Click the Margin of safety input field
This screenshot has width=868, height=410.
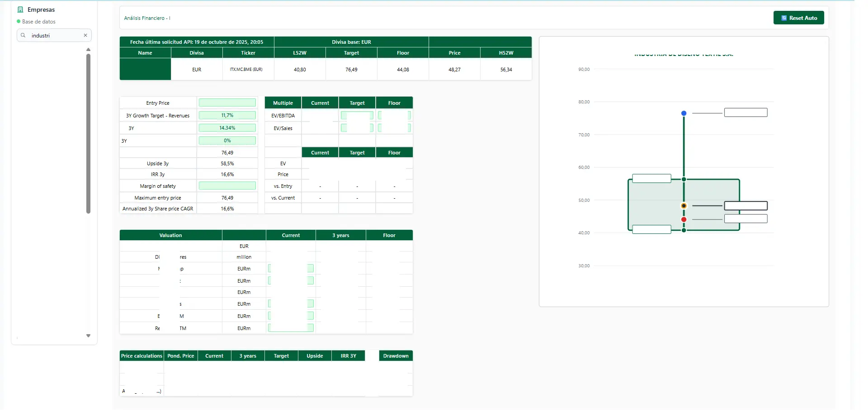pos(227,186)
